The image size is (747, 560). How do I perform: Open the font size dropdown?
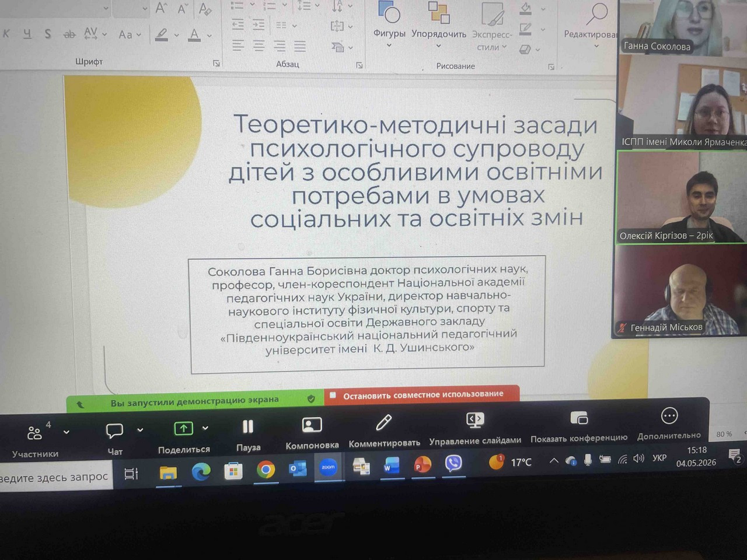click(145, 8)
